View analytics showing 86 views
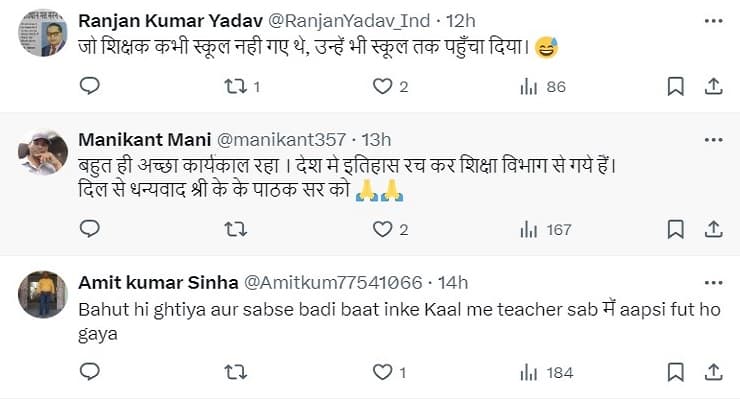 [529, 87]
